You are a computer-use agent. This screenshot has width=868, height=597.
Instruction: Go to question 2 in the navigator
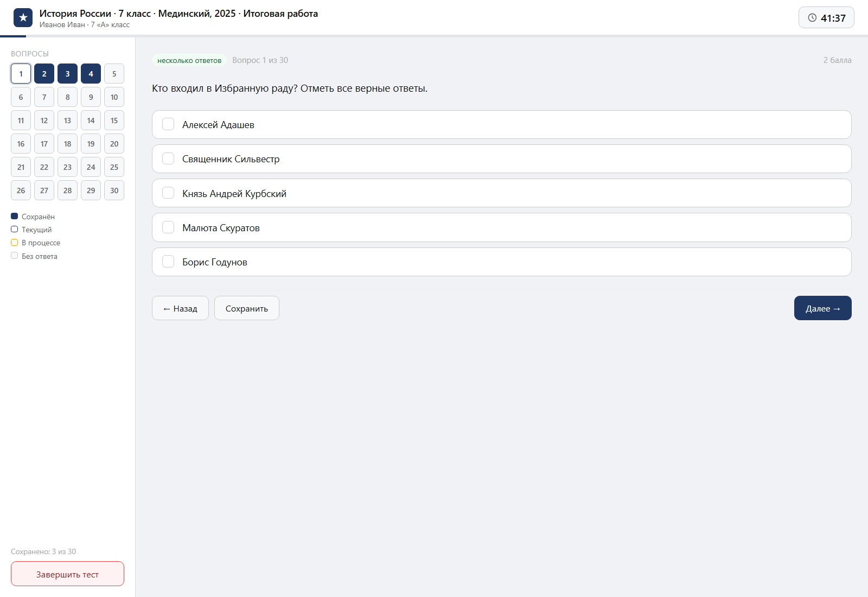coord(44,74)
